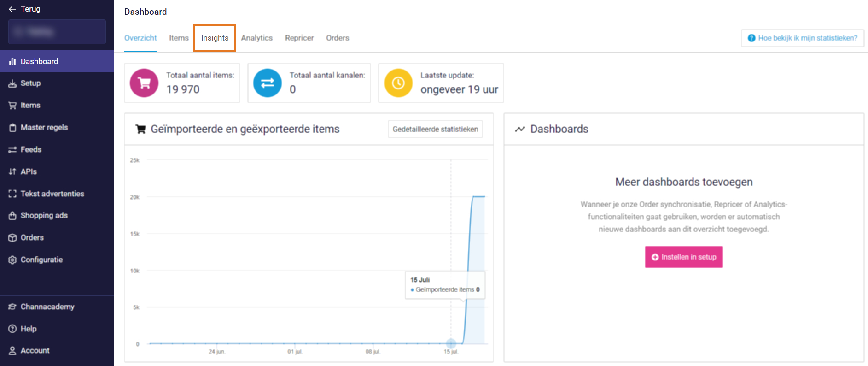Click the black cart icon beside Geïmporteerde items heading

pyautogui.click(x=140, y=130)
